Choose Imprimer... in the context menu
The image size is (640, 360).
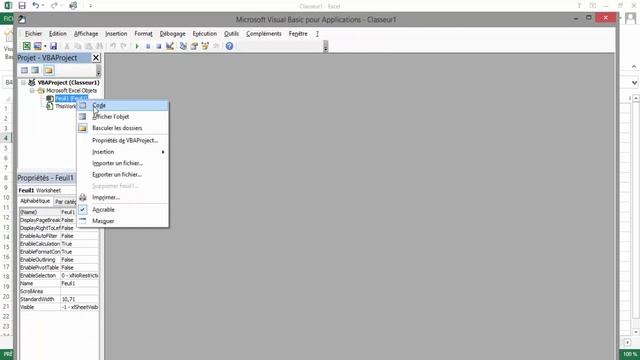[x=123, y=198]
